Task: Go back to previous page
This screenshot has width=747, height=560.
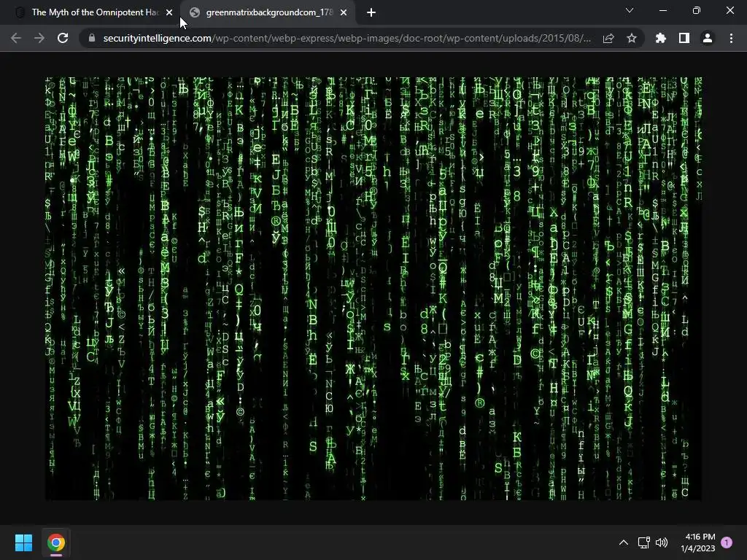Action: point(16,38)
